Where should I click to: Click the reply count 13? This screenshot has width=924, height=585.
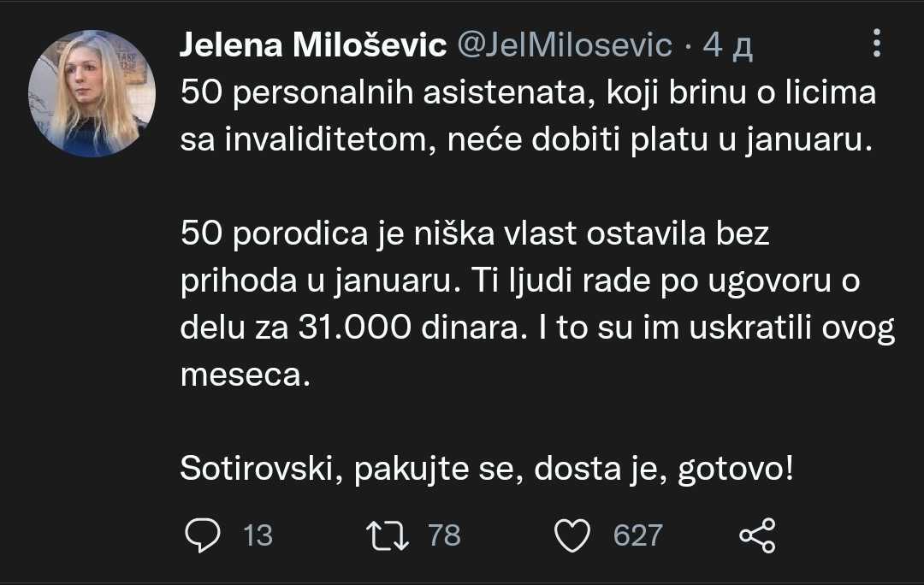258,535
